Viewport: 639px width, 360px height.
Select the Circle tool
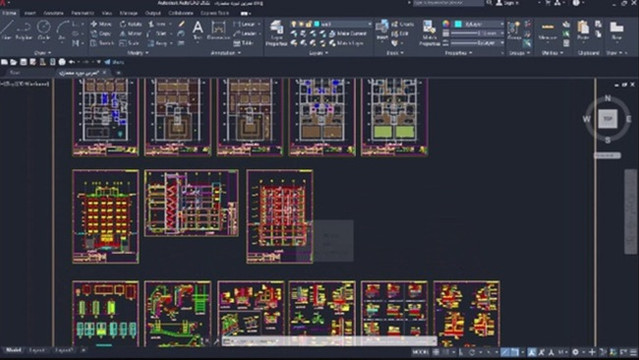44,31
